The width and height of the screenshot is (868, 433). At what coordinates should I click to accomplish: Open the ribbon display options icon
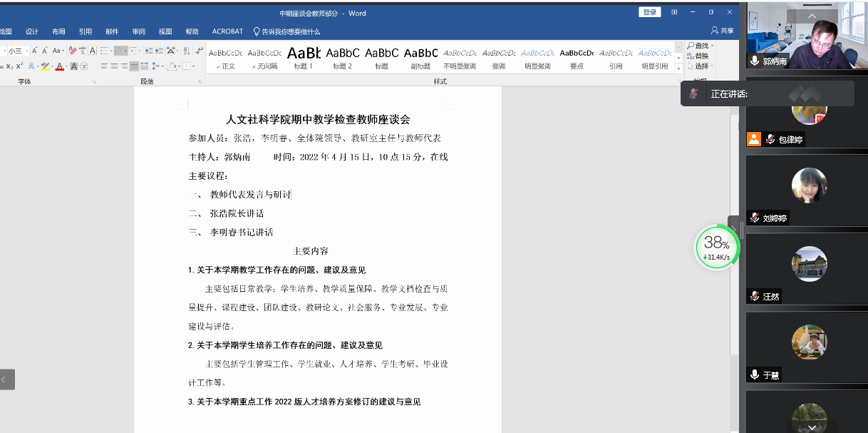click(x=674, y=12)
